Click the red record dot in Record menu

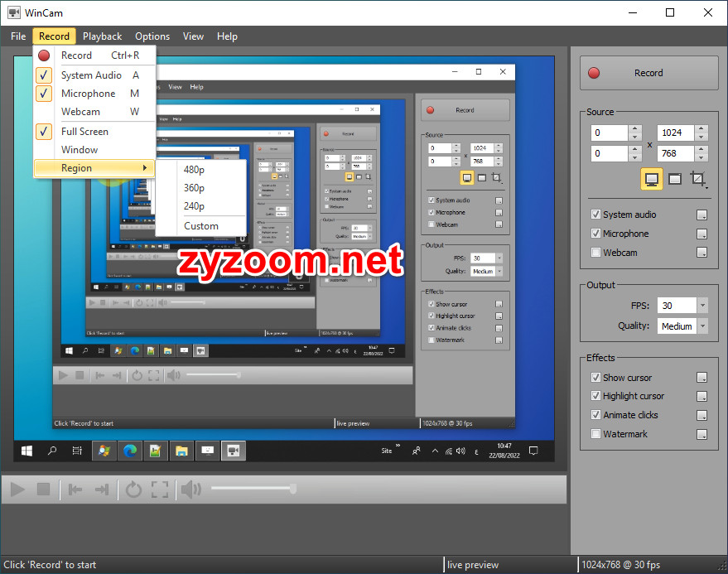click(44, 55)
